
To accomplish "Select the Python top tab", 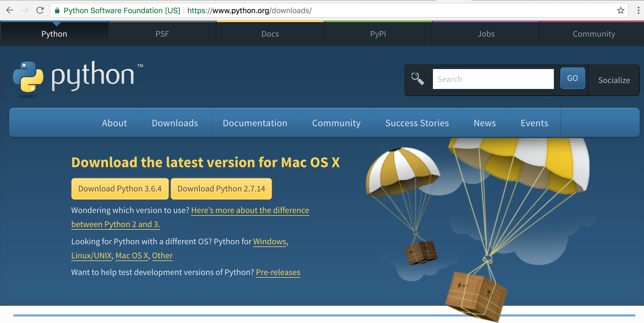I will tap(54, 34).
